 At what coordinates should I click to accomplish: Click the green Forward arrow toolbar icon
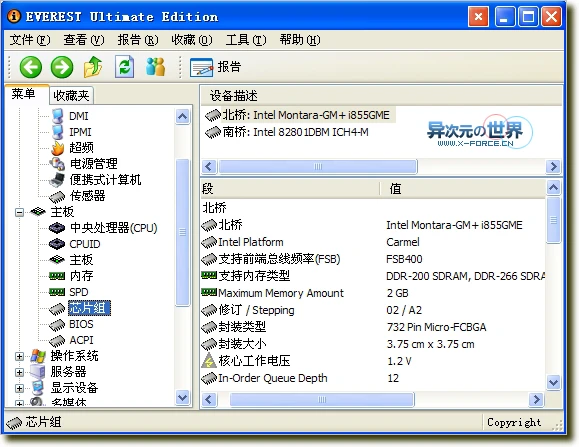pyautogui.click(x=62, y=67)
